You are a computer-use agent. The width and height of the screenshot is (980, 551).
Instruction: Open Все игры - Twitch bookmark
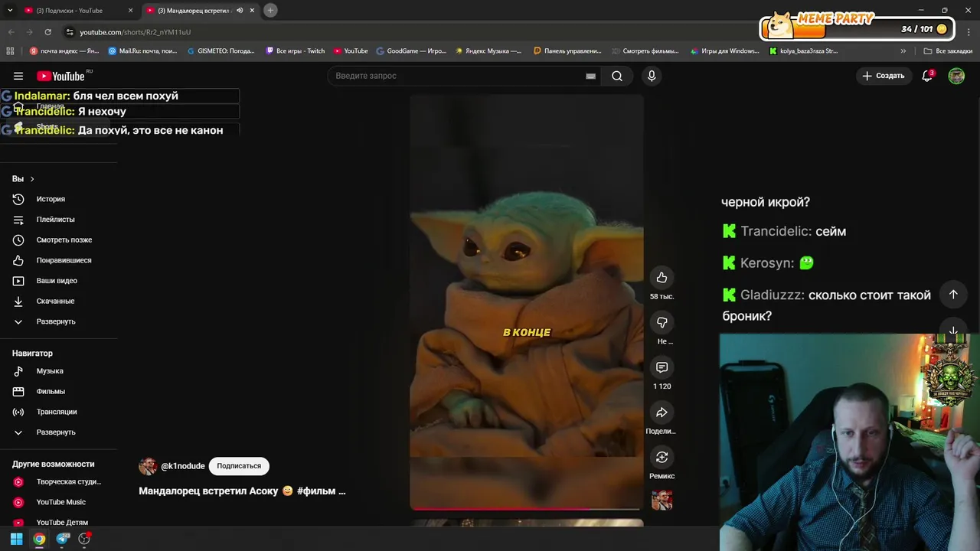(296, 51)
